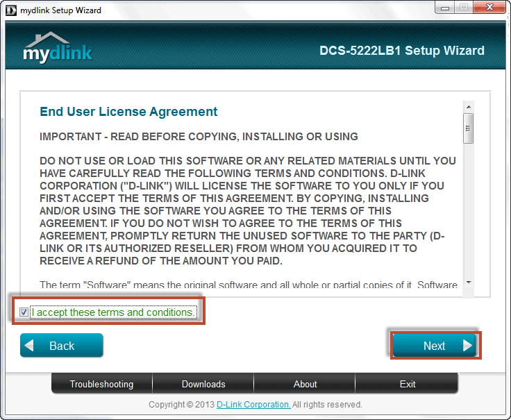Uncheck the accept terms and conditions checkbox
This screenshot has width=511, height=420.
click(24, 312)
